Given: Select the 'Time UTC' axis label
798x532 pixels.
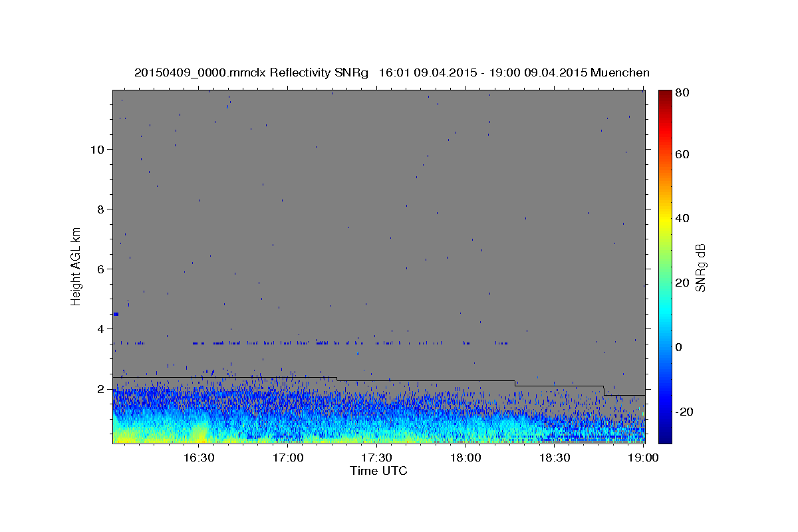Looking at the screenshot, I should pyautogui.click(x=378, y=471).
